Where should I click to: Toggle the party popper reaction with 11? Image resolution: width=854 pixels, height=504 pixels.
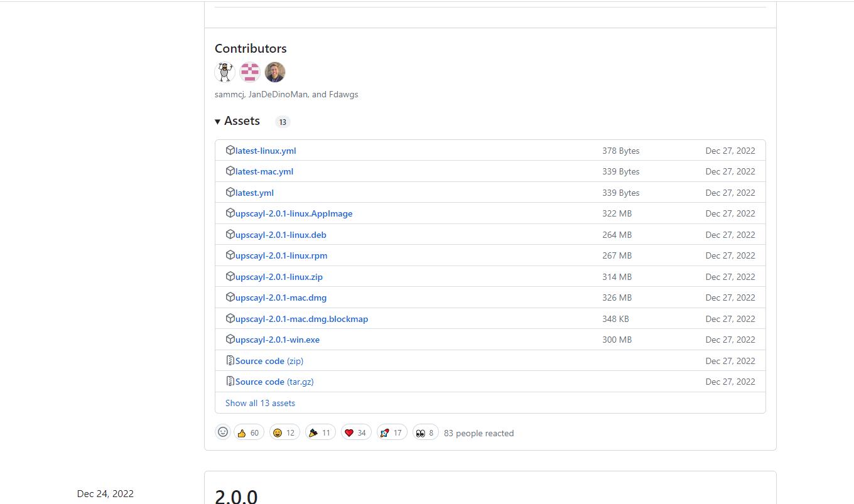click(x=320, y=433)
